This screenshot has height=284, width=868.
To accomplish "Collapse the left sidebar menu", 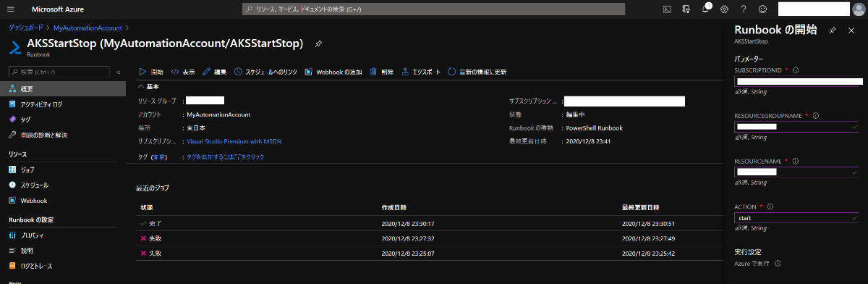I will pyautogui.click(x=119, y=72).
